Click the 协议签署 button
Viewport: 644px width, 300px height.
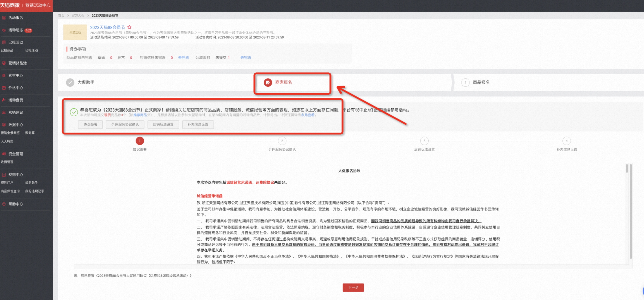click(90, 124)
